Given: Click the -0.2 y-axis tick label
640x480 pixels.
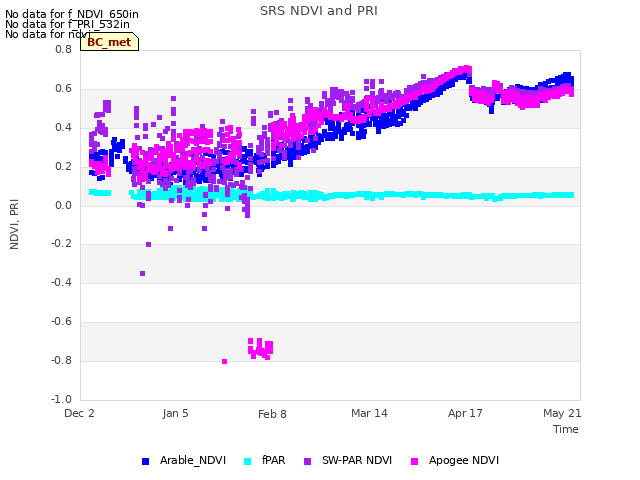Looking at the screenshot, I should pos(61,244).
